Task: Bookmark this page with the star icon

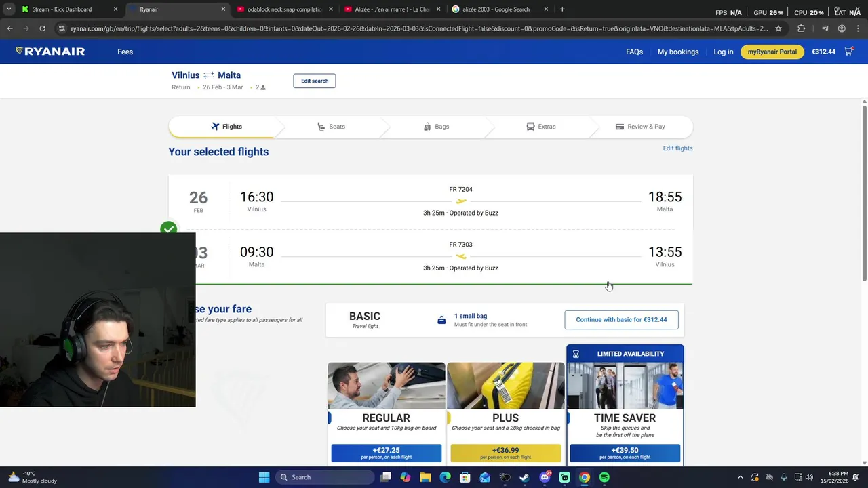Action: [x=778, y=28]
